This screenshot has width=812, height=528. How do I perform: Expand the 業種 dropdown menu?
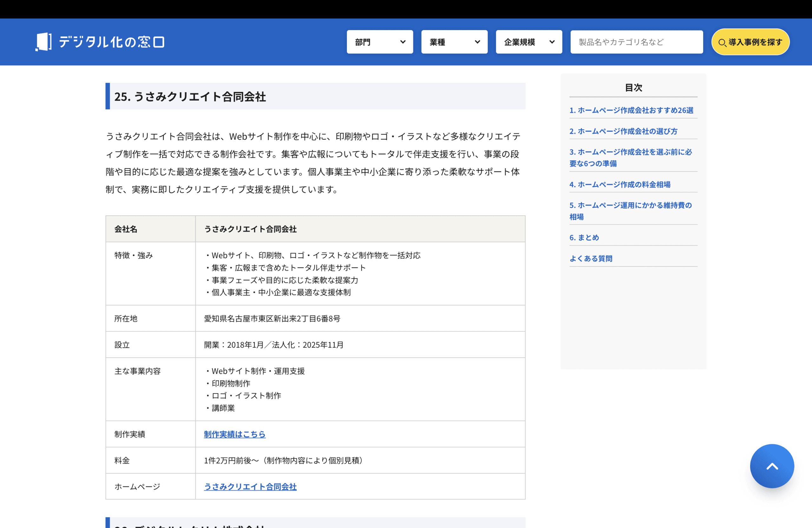click(x=454, y=42)
